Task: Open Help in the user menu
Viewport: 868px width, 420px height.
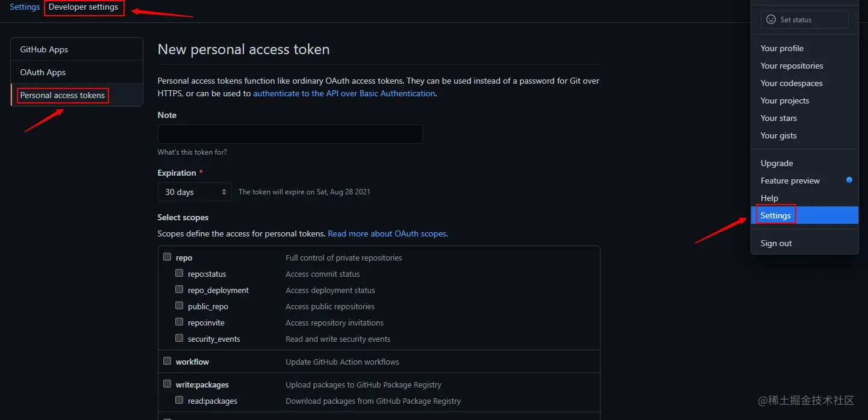Action: coord(805,198)
